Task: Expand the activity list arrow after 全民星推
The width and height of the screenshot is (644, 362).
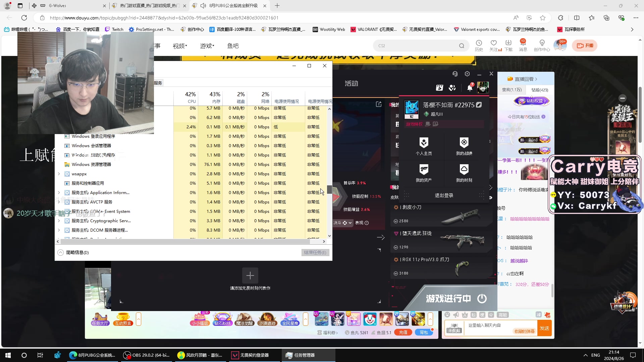Action: [306, 319]
